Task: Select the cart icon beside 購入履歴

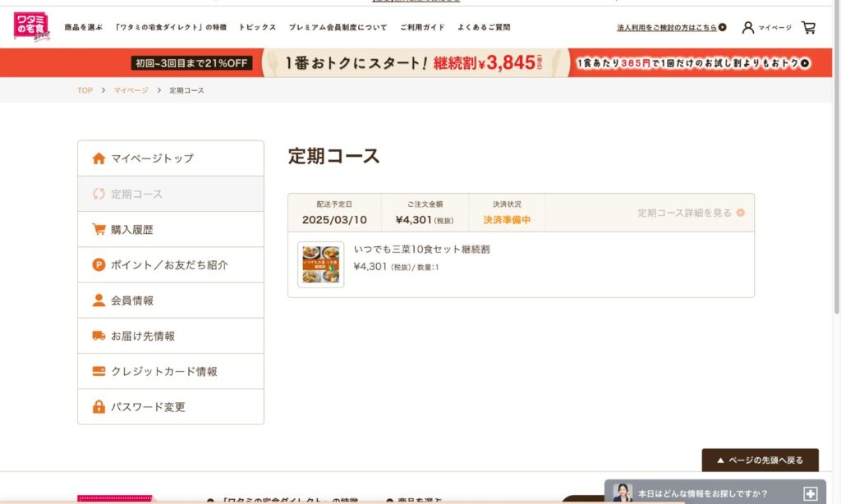Action: [99, 230]
